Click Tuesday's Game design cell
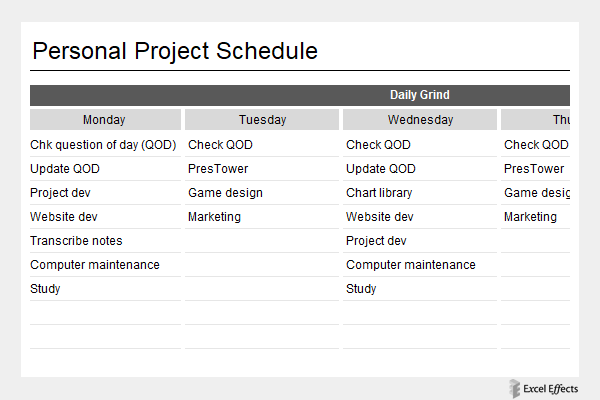The image size is (600, 400). coord(225,193)
